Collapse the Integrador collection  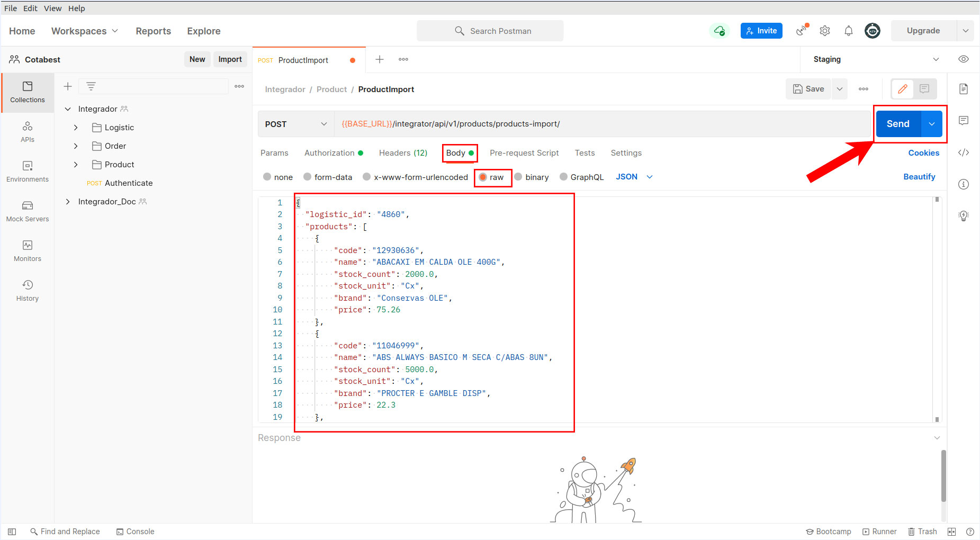click(x=68, y=109)
